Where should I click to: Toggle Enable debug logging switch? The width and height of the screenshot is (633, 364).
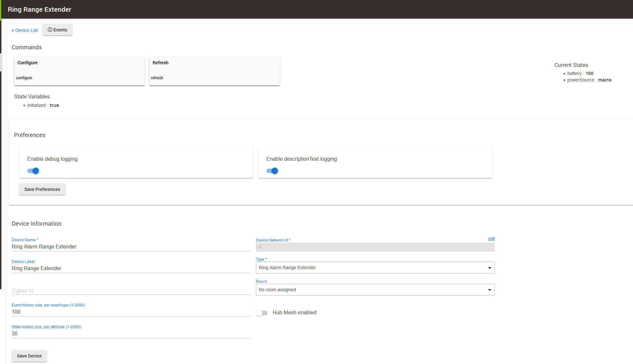(x=33, y=171)
